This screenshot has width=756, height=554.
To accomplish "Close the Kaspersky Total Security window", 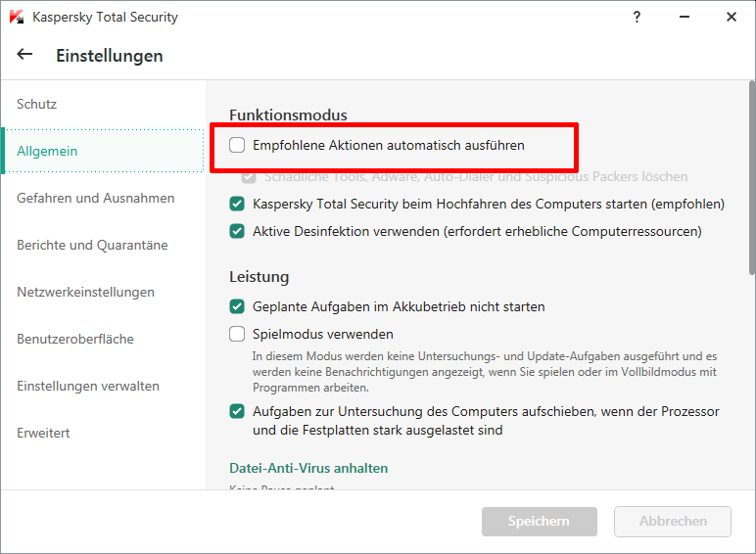I will click(732, 17).
